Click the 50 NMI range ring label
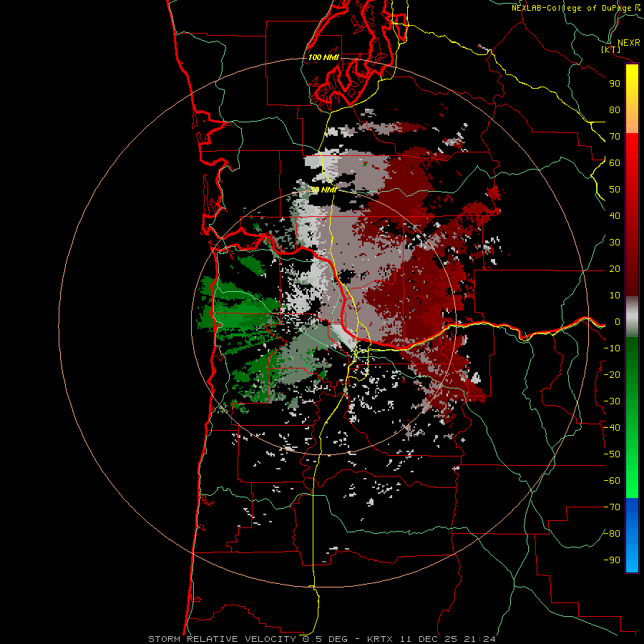The width and height of the screenshot is (644, 644). (x=323, y=190)
